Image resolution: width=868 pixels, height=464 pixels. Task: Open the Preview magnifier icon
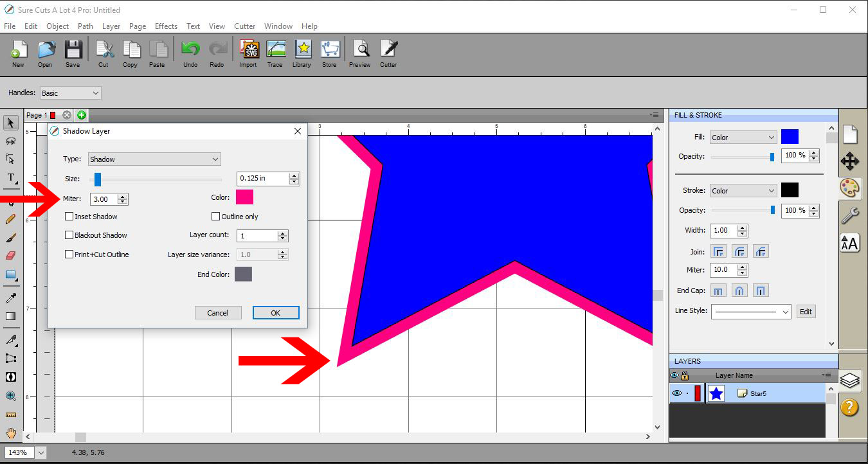click(x=360, y=53)
